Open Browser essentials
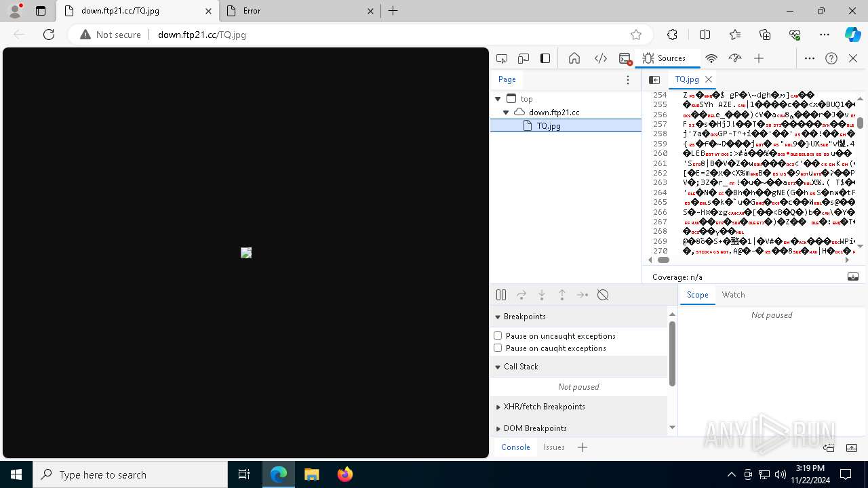 pos(795,35)
